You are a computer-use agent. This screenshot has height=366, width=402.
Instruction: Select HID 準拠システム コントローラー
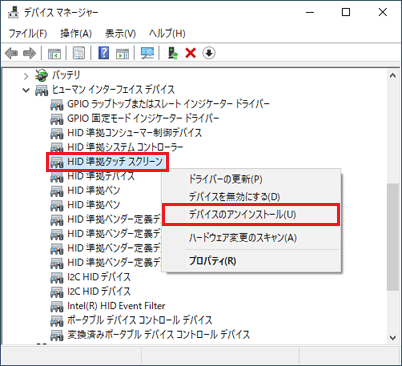125,147
